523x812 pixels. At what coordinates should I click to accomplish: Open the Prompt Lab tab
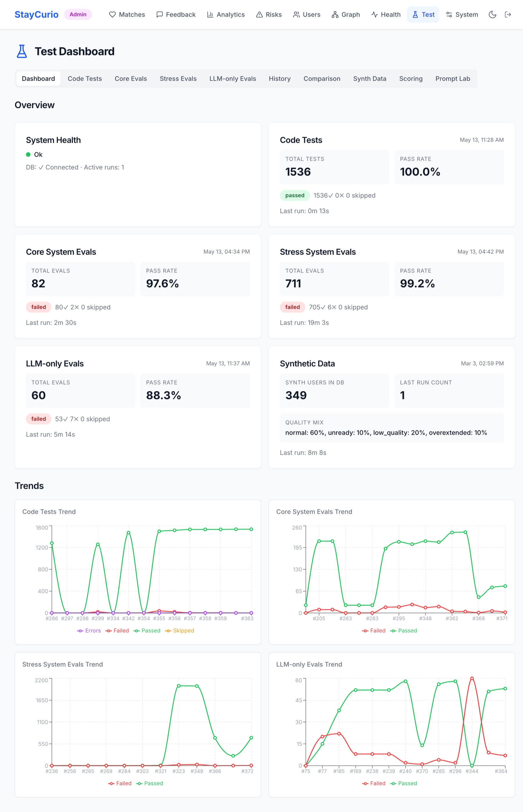pos(452,79)
